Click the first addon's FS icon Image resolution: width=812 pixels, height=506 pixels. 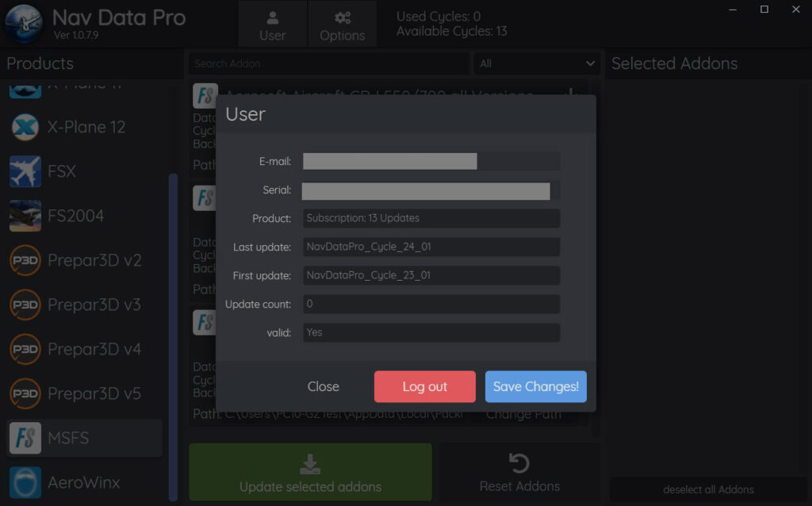pyautogui.click(x=205, y=96)
